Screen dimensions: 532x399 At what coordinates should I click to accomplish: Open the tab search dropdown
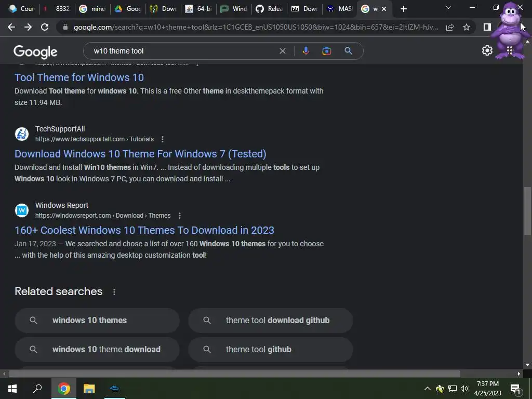click(448, 7)
